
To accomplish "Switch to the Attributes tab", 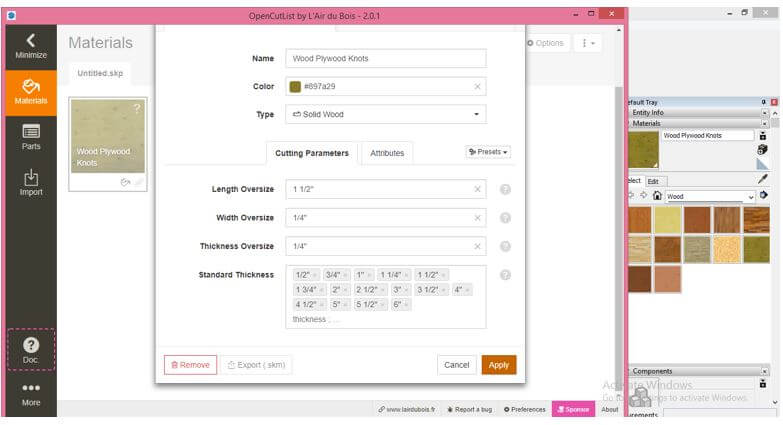I will point(387,153).
